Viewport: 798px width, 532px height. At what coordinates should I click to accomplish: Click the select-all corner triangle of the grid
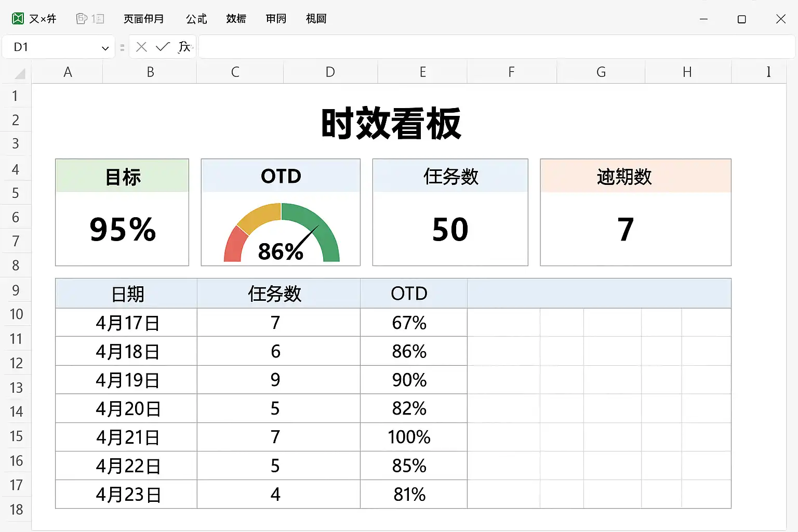pos(20,74)
